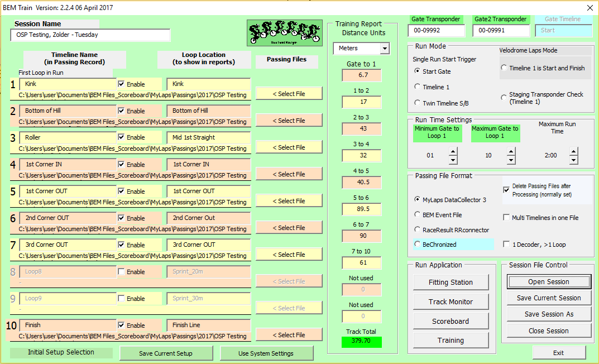Click Close Session button
Image resolution: width=599 pixels, height=364 pixels.
[549, 331]
